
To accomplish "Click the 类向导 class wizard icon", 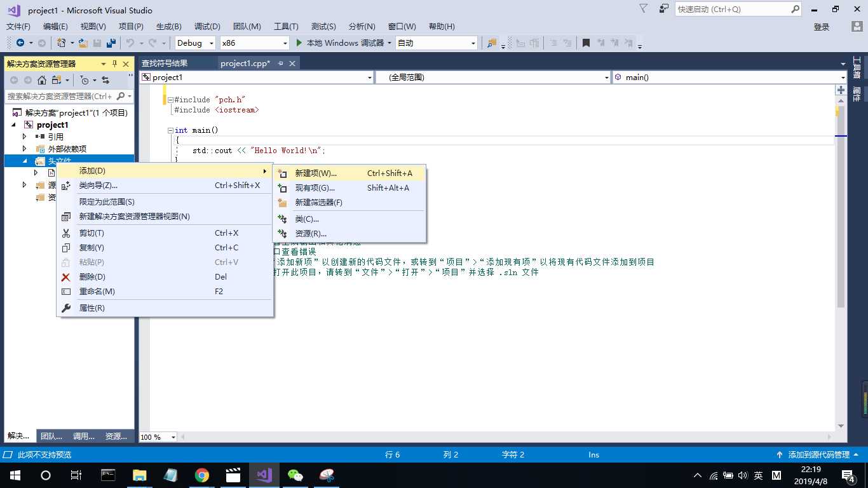I will (65, 186).
